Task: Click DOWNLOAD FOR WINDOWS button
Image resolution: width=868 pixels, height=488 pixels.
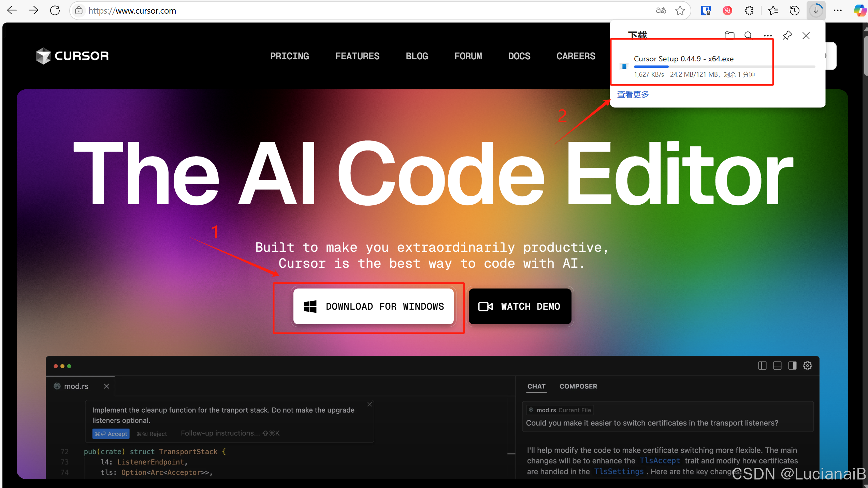Action: (x=373, y=306)
